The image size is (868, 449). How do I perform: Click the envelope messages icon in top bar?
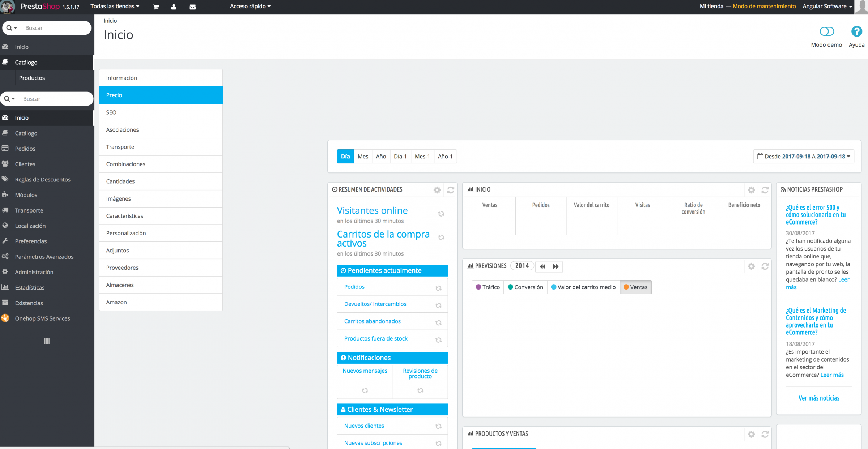click(x=192, y=7)
